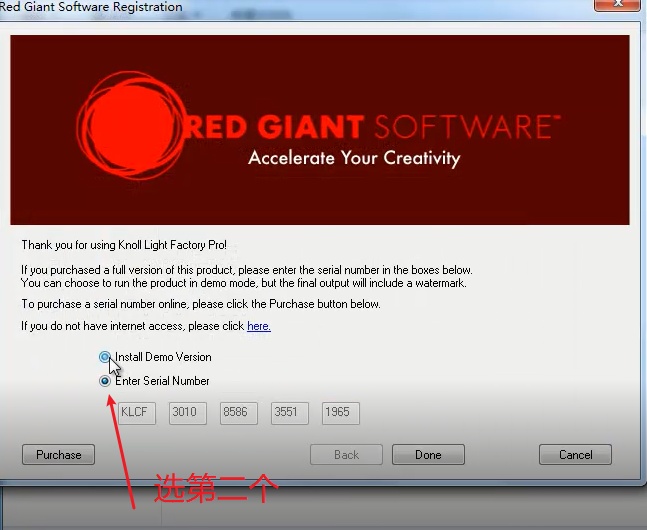Go back with the Back button

pyautogui.click(x=346, y=454)
